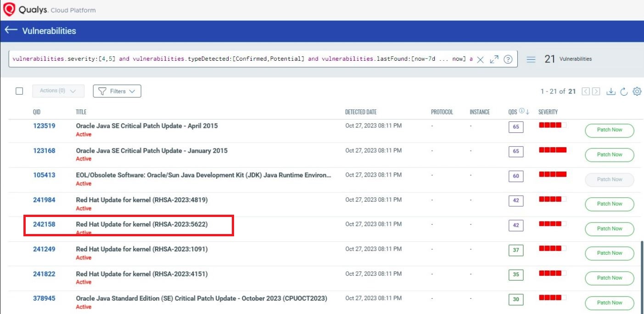Download the vulnerabilities list
This screenshot has width=644, height=314.
tap(610, 91)
